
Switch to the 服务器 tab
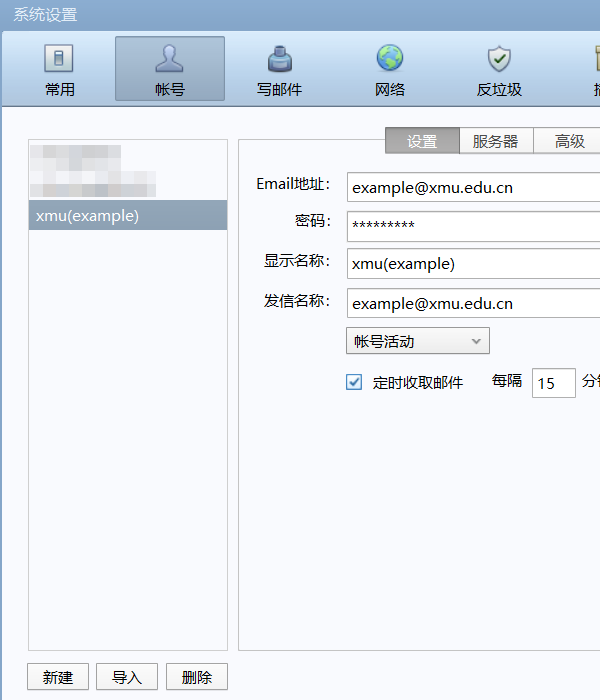[x=496, y=141]
